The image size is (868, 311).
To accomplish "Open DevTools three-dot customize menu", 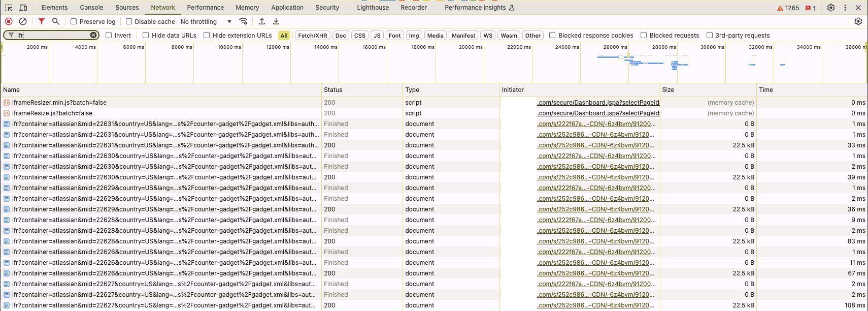I will coord(845,8).
